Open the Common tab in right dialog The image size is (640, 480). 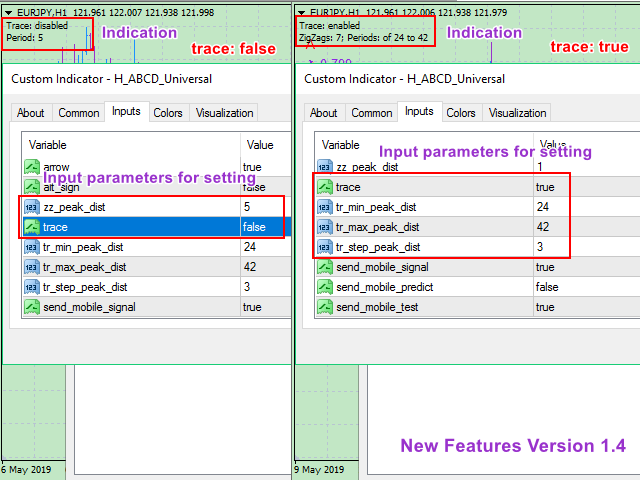pos(372,113)
